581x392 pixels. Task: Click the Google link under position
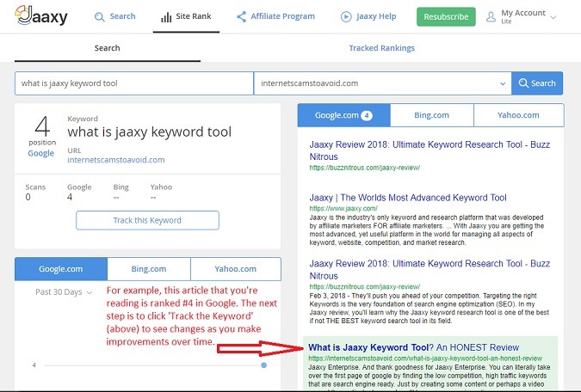[x=40, y=153]
